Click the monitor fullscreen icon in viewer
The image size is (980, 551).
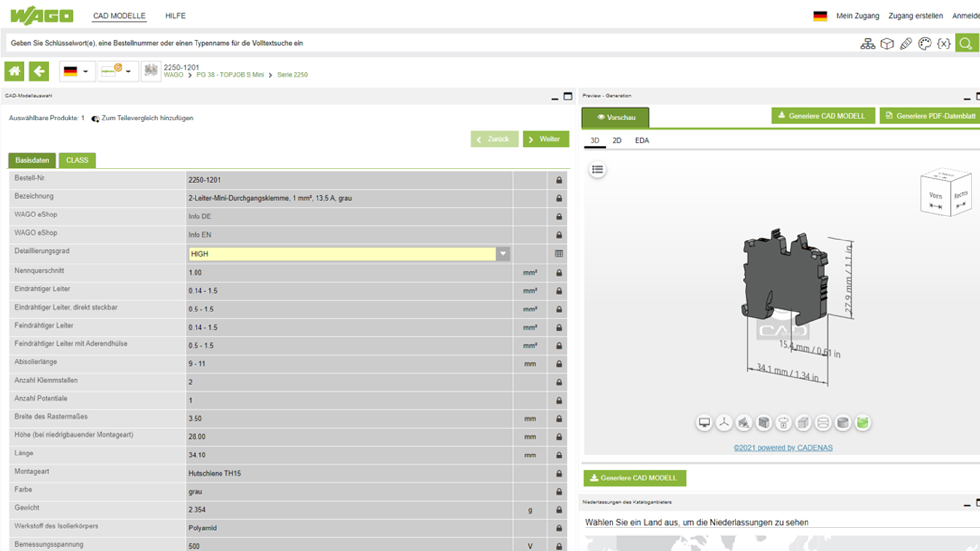click(x=704, y=422)
